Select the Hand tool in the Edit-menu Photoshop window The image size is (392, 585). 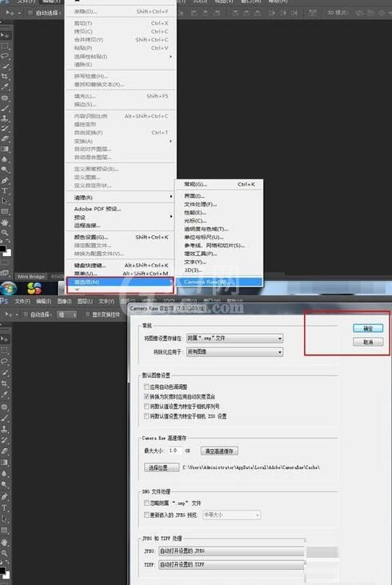pyautogui.click(x=5, y=222)
